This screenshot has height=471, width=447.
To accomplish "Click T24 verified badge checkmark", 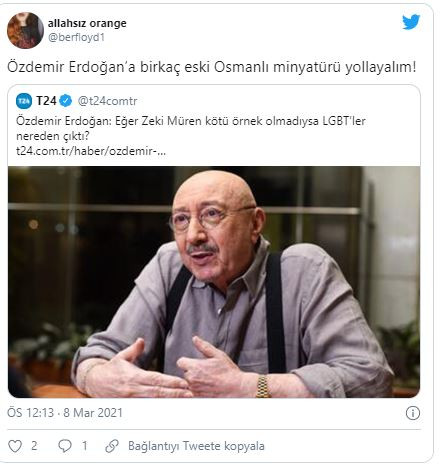I will (x=66, y=101).
